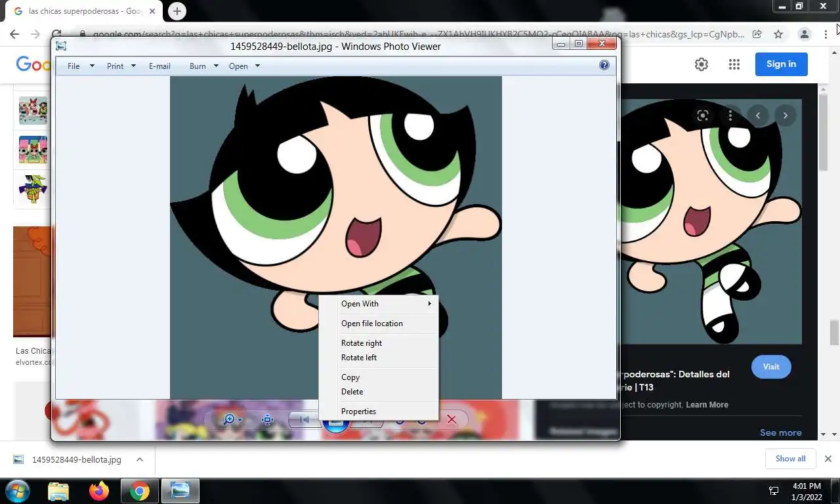Click E-mail in Photo Viewer toolbar
Viewport: 840px width, 504px height.
click(159, 66)
